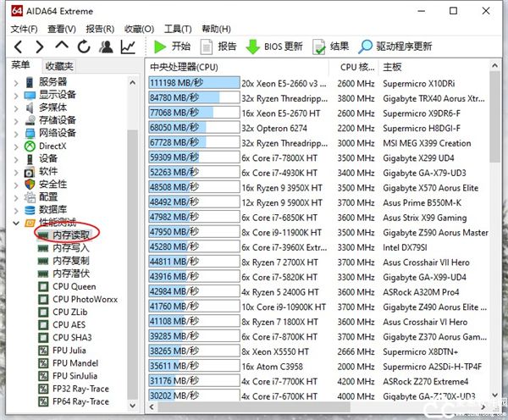Screen dimensions: 508x420
Task: Select the CPU SHA3 benchmark
Action: [72, 338]
